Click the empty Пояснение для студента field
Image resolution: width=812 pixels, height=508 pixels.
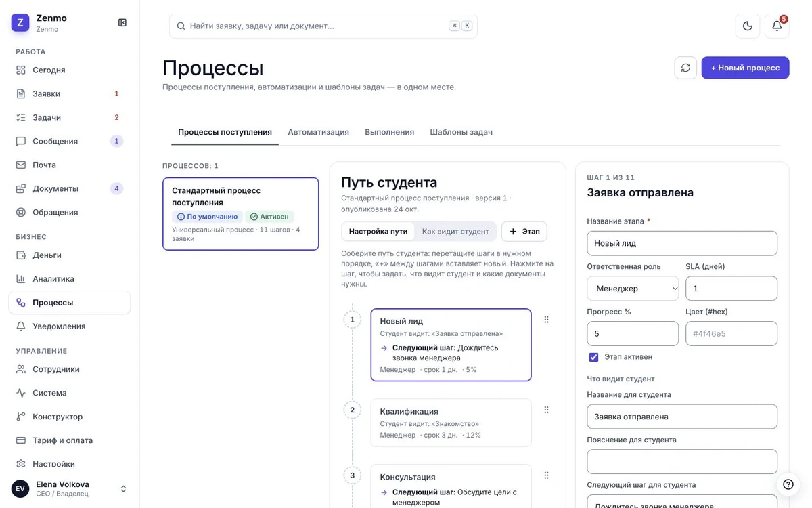[682, 462]
